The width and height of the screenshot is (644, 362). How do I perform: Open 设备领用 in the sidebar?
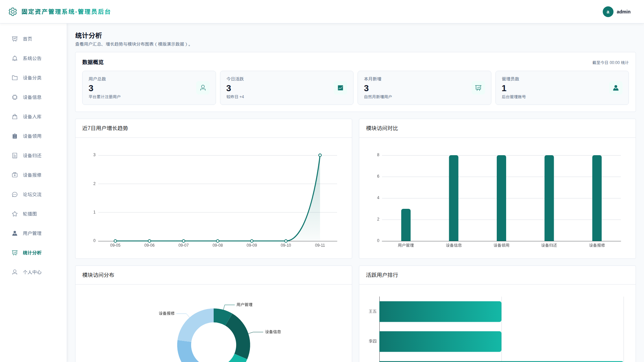[34, 136]
